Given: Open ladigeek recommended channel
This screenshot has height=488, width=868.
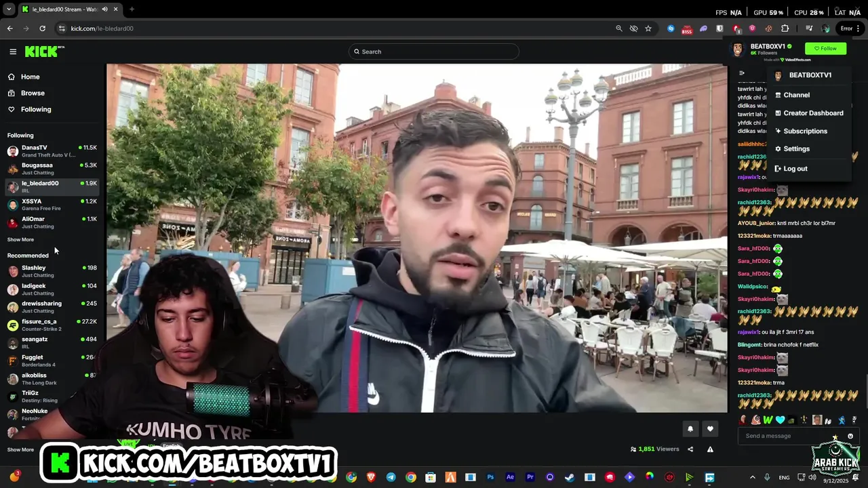Looking at the screenshot, I should pos(52,289).
